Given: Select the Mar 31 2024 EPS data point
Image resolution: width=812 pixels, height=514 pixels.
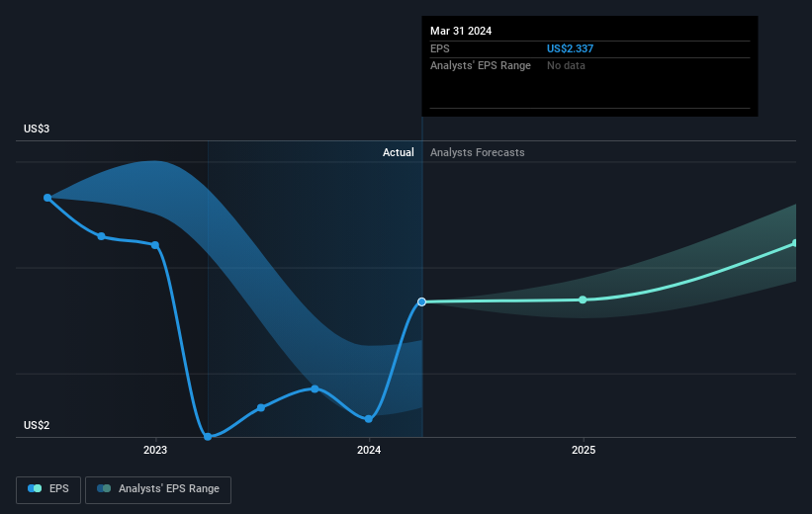Looking at the screenshot, I should point(422,301).
